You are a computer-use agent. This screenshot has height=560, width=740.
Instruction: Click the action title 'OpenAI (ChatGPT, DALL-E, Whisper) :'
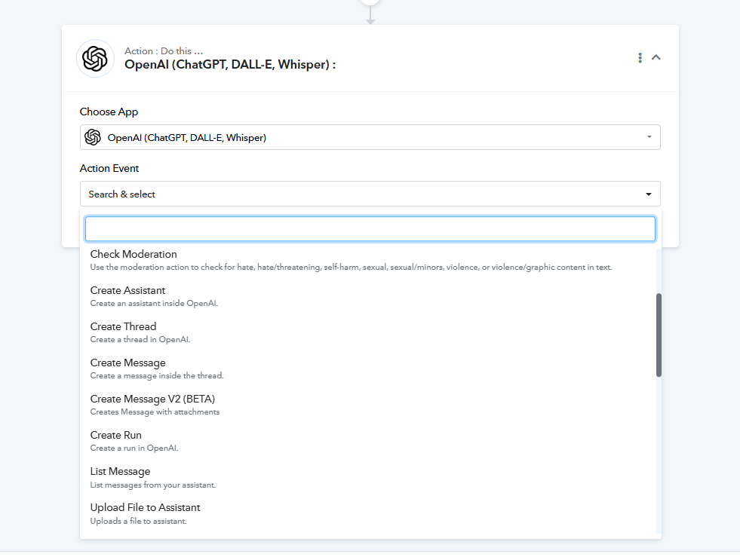(230, 65)
